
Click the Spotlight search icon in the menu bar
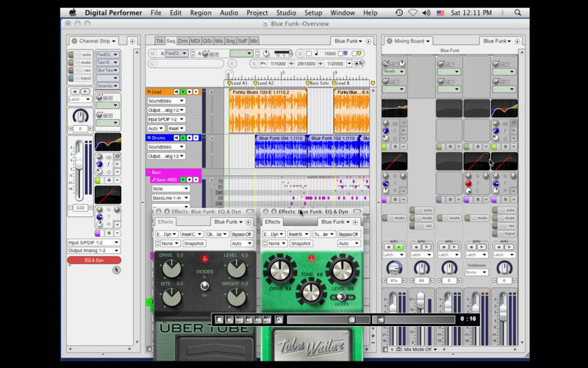point(517,13)
